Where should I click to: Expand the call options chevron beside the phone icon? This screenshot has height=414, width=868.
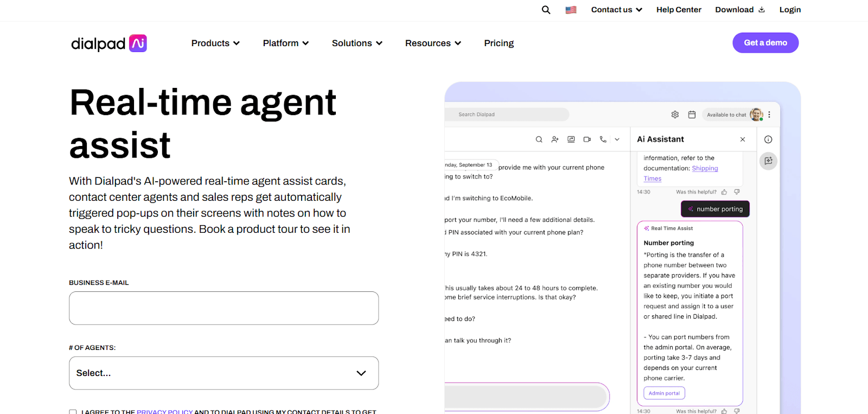pyautogui.click(x=617, y=139)
